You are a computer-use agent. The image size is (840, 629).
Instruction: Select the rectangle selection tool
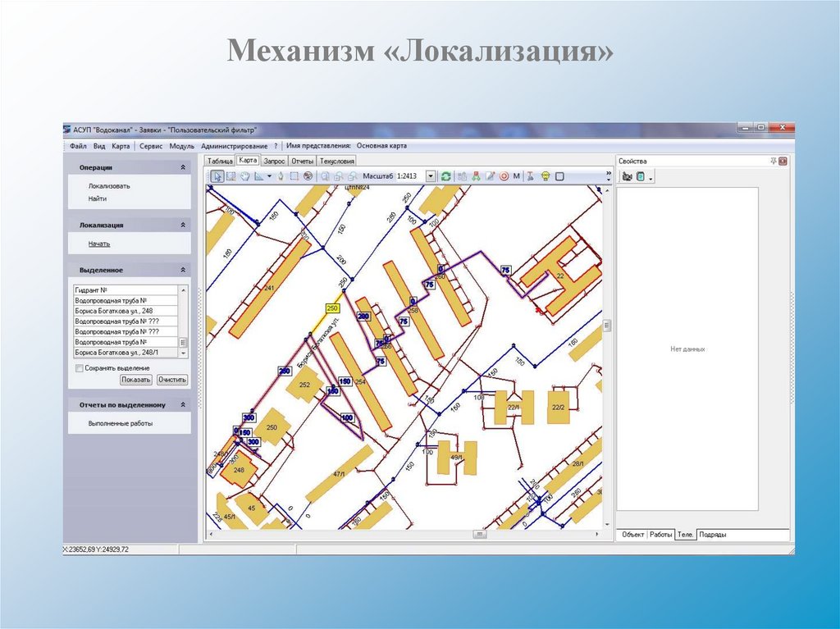pyautogui.click(x=294, y=176)
